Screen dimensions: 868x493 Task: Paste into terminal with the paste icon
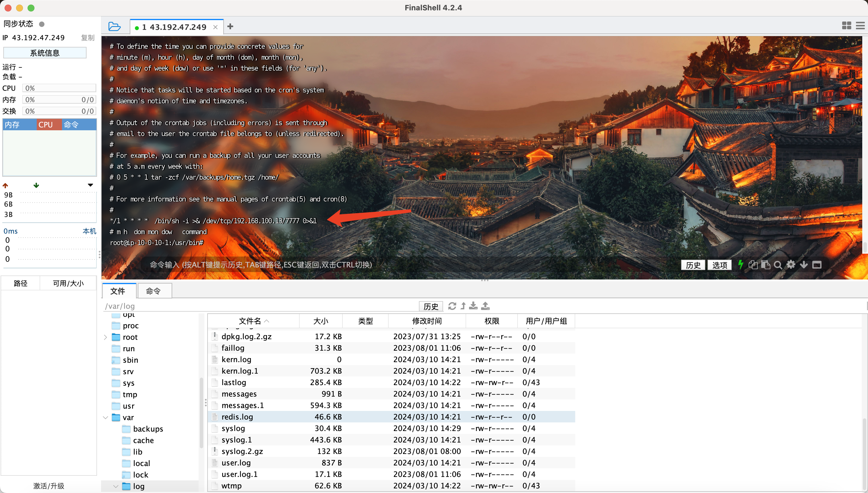[766, 265]
